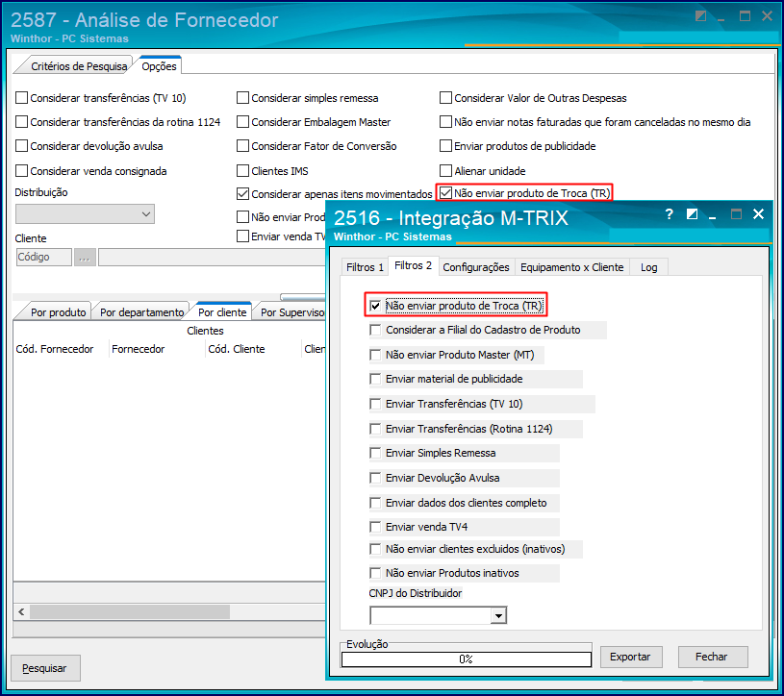Focus the Cliente Código input field

pyautogui.click(x=44, y=258)
